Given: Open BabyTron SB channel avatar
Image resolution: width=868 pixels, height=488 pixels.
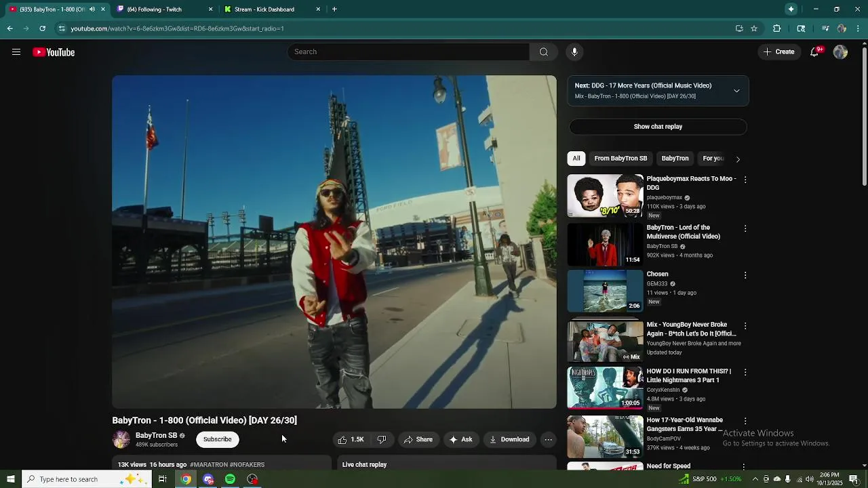Looking at the screenshot, I should tap(121, 439).
